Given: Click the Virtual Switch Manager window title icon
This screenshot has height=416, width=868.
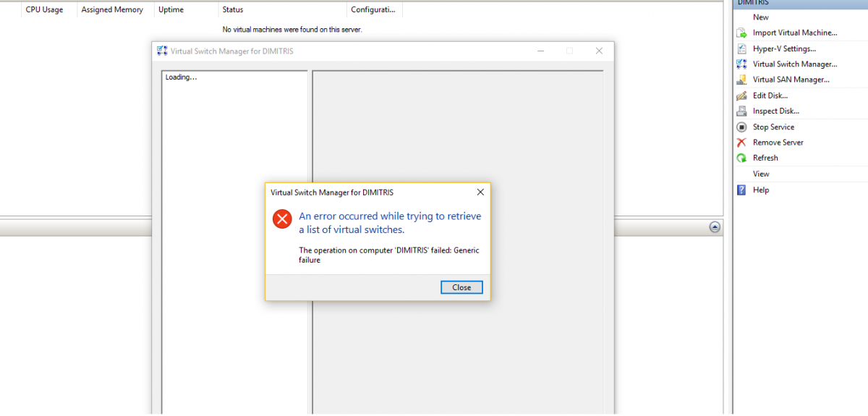Looking at the screenshot, I should tap(162, 51).
